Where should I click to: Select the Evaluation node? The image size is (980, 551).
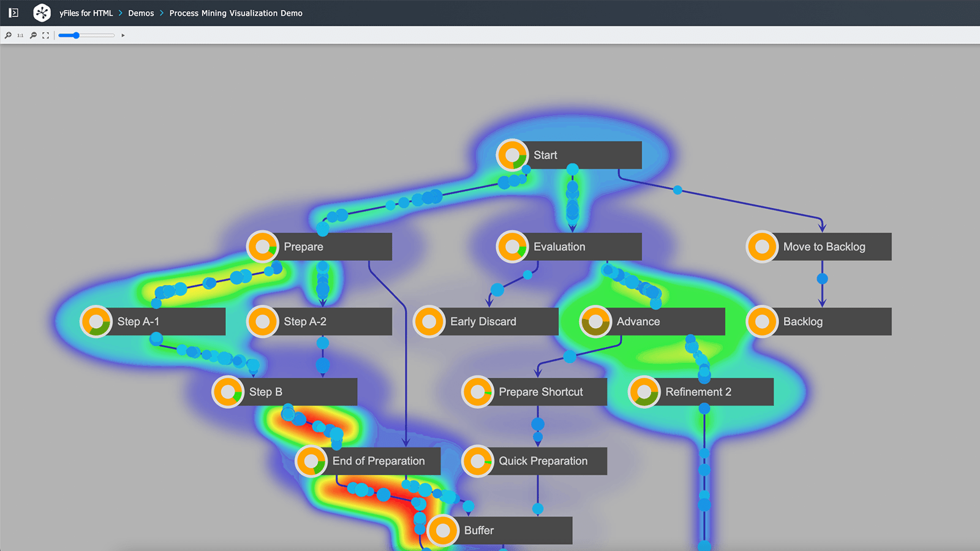click(x=569, y=247)
